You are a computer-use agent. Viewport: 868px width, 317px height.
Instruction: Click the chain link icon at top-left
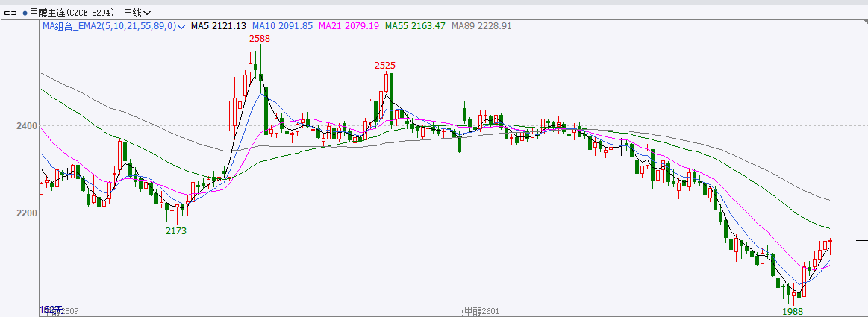tap(10, 13)
